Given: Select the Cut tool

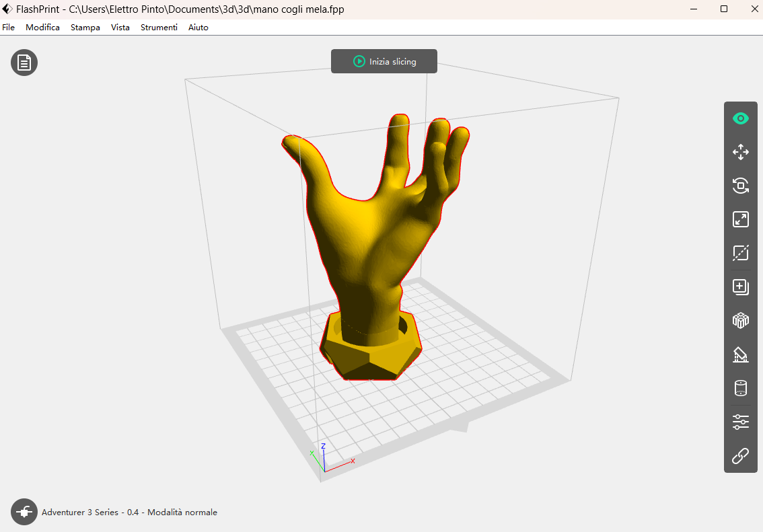Looking at the screenshot, I should [740, 253].
